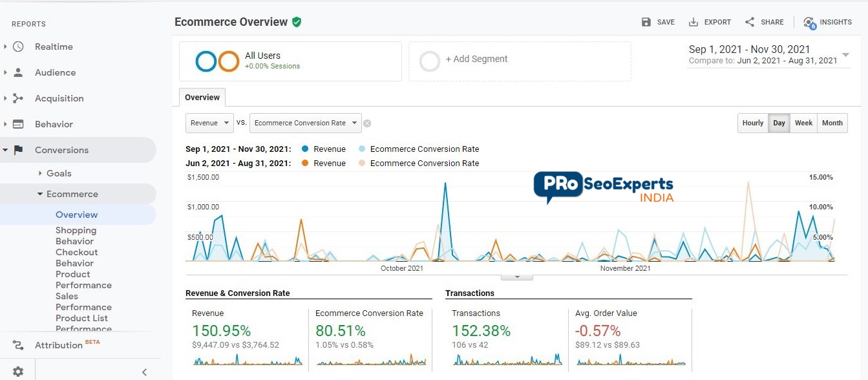The height and width of the screenshot is (380, 868).
Task: Click the All Users segment circles
Action: click(217, 61)
